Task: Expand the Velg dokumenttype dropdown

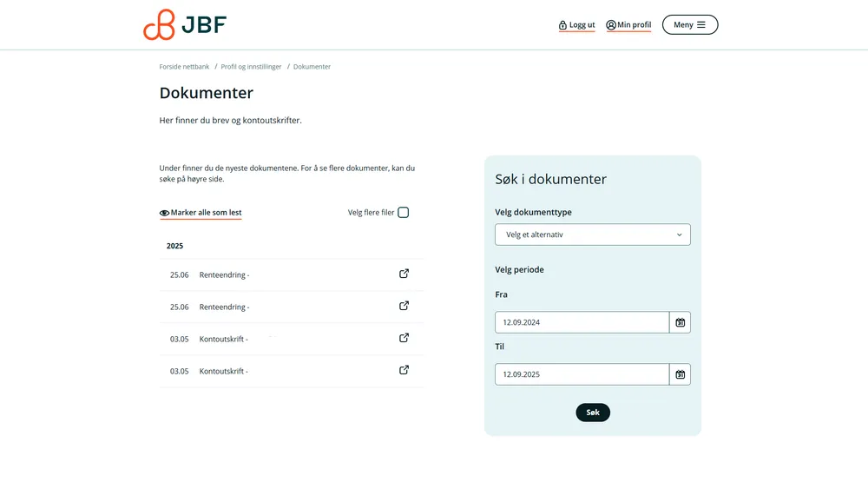Action: (593, 235)
